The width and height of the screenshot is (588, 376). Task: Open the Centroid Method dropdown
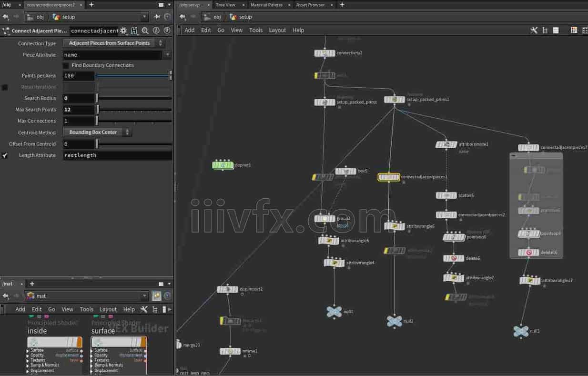click(97, 132)
